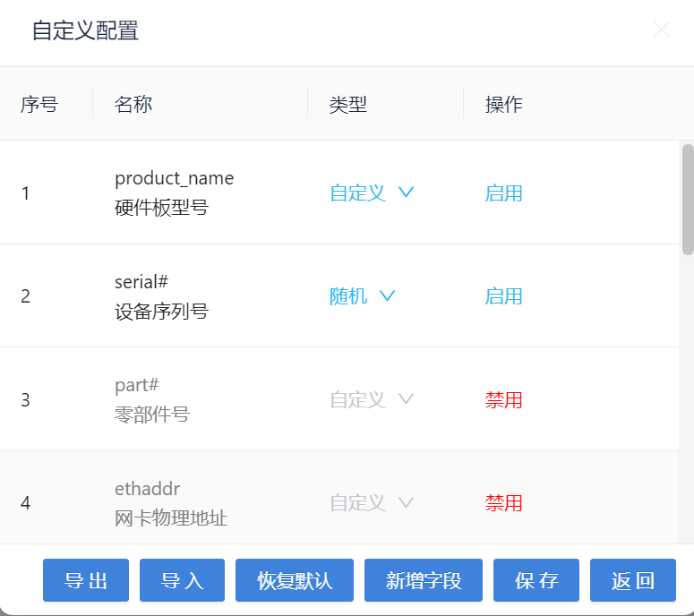Viewport: 694px width, 616px height.
Task: Open product_name row 自定义 type dropdown
Action: [x=372, y=192]
